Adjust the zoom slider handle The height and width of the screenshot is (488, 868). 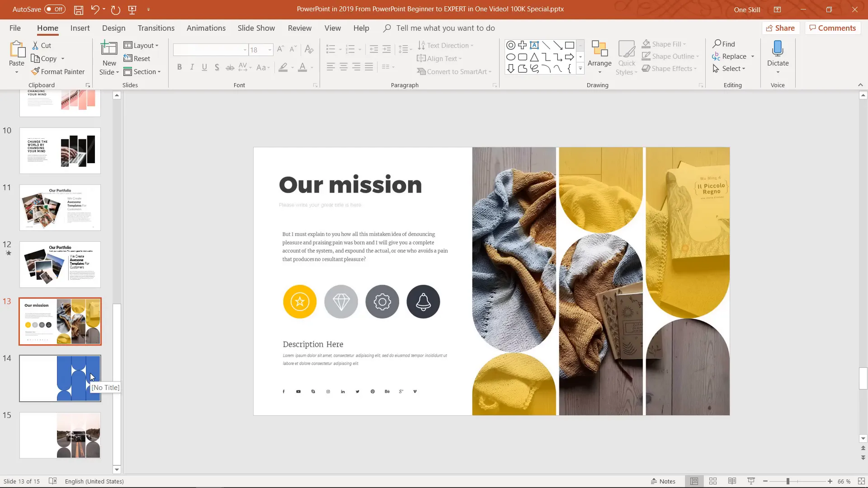788,481
